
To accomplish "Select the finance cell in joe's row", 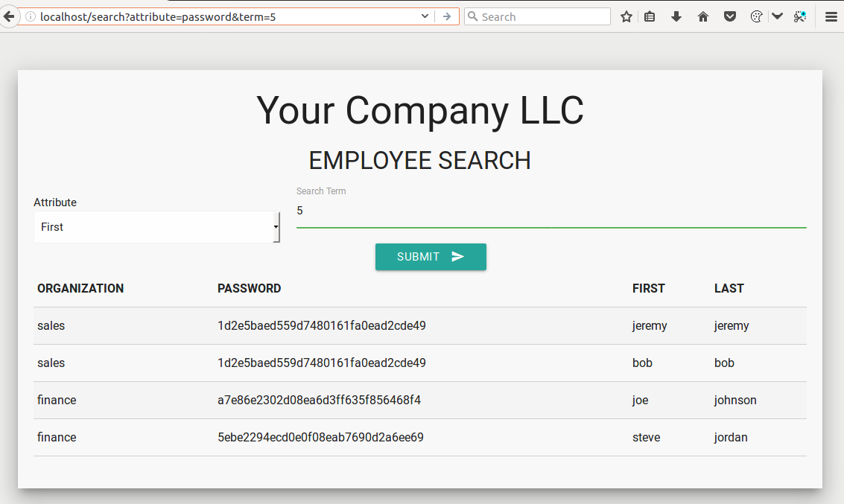I will [x=57, y=400].
